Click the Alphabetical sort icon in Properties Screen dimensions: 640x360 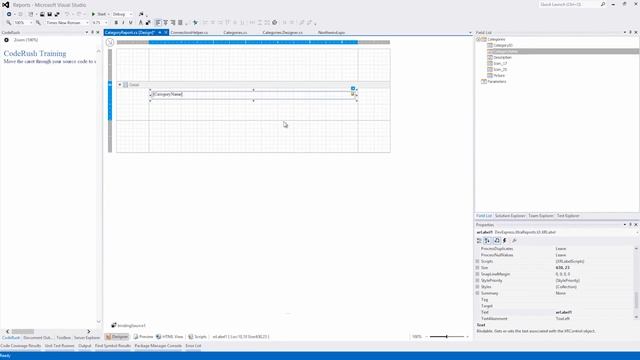tap(487, 241)
